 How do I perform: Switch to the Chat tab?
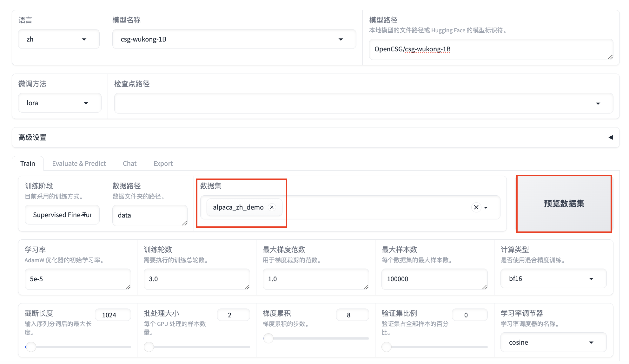click(129, 164)
